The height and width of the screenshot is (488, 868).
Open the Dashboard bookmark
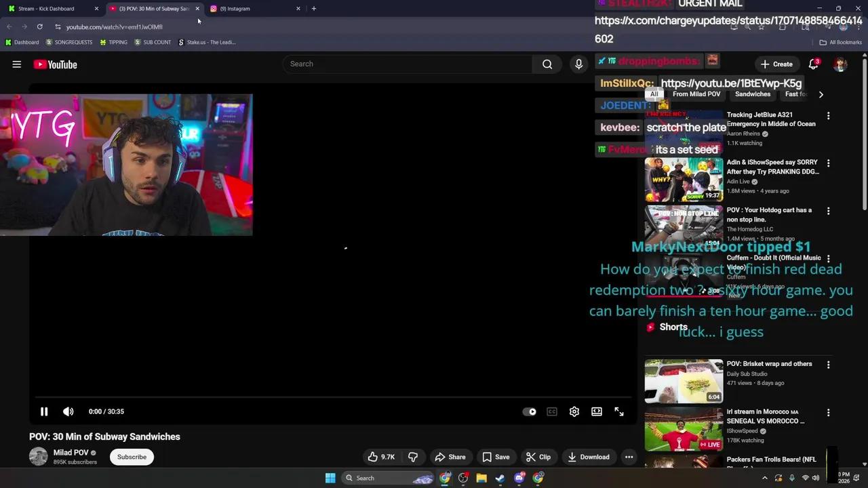22,42
